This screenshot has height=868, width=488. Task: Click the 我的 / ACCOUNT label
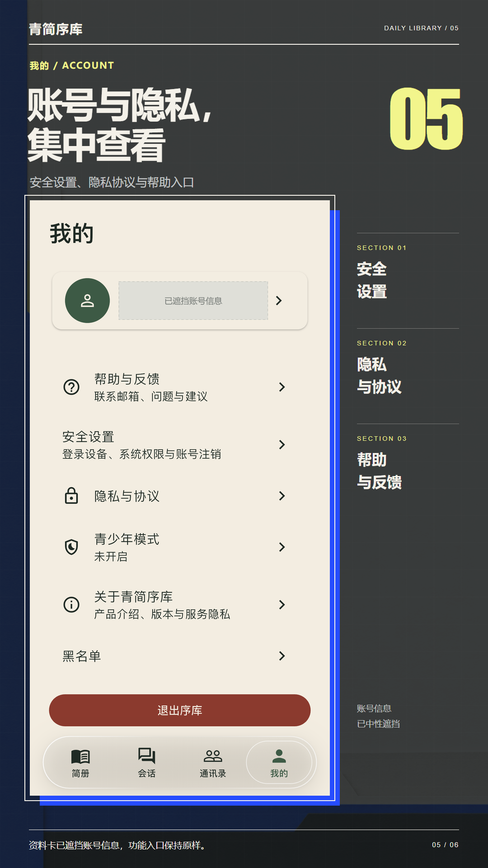(x=71, y=66)
